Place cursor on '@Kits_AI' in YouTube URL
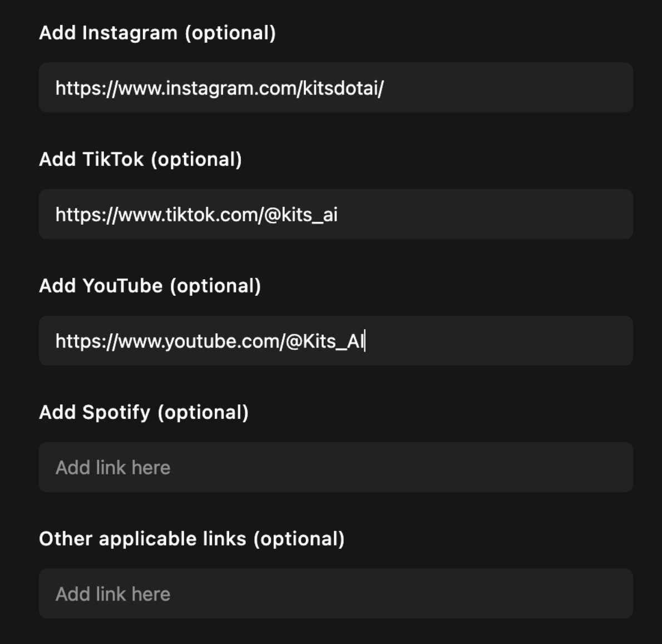This screenshot has width=662, height=644. [x=325, y=341]
